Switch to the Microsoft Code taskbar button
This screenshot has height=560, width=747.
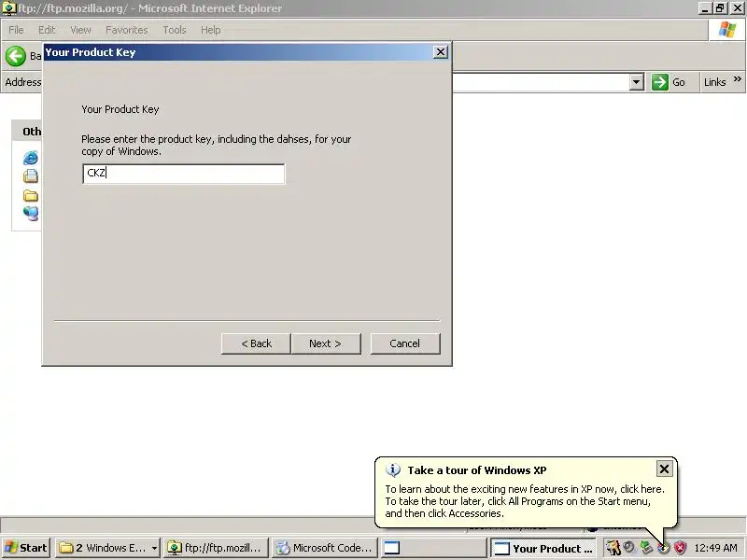325,548
